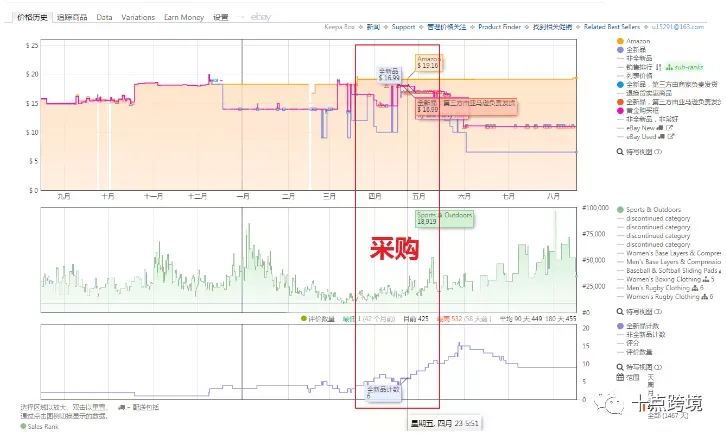726x436 pixels.
Task: Open the Earn Money tab
Action: (184, 17)
